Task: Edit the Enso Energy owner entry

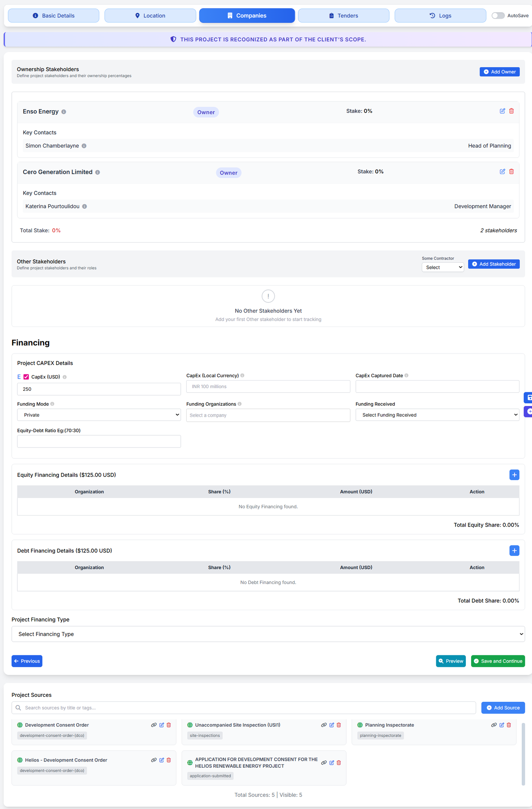Action: click(502, 111)
